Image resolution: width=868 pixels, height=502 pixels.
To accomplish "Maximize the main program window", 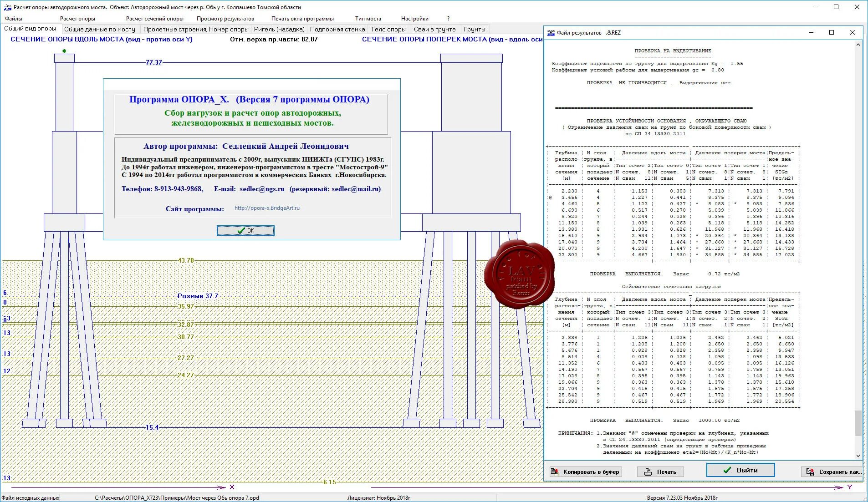I will pyautogui.click(x=836, y=7).
